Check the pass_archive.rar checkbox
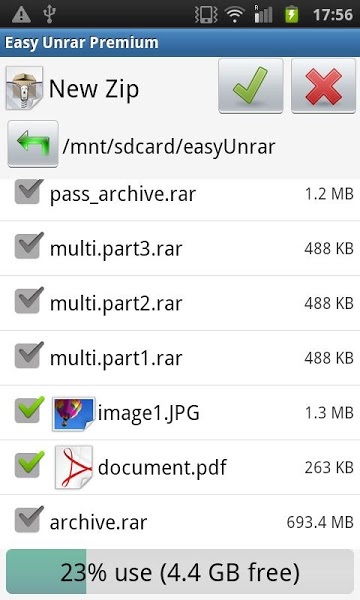Viewport: 360px width, 600px height. point(29,192)
